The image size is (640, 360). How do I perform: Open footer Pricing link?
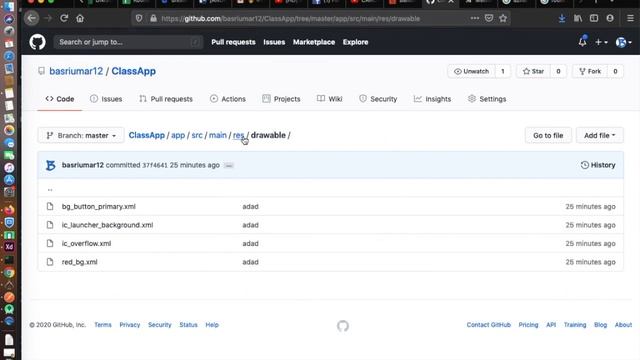[x=528, y=325]
